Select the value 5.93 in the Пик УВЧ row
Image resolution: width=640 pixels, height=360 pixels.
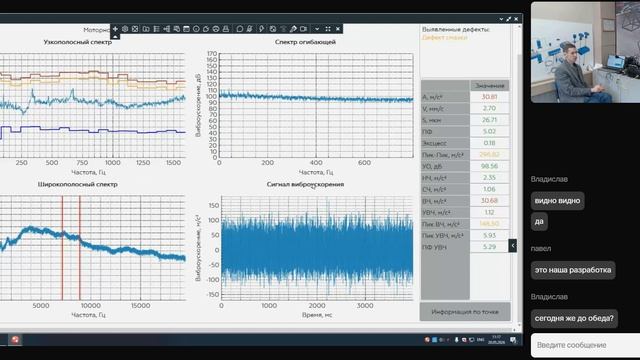pos(489,236)
